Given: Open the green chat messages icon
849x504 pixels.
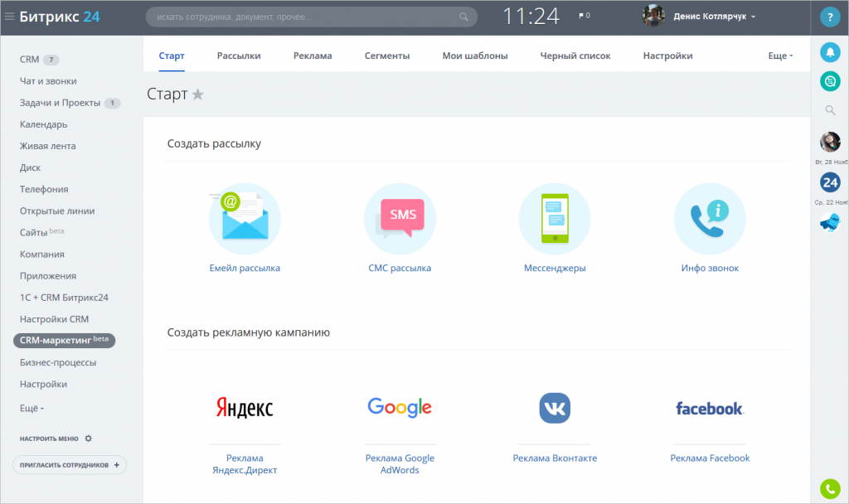Looking at the screenshot, I should pyautogui.click(x=830, y=81).
